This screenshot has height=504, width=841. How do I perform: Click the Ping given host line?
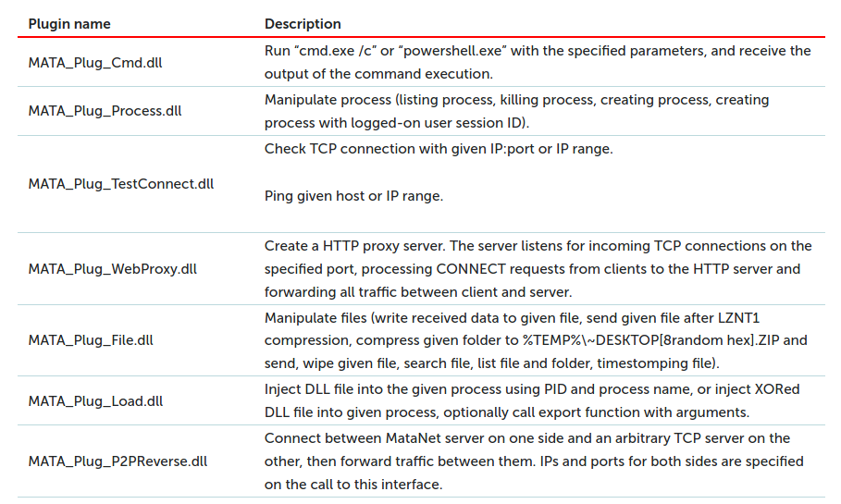pos(353,196)
